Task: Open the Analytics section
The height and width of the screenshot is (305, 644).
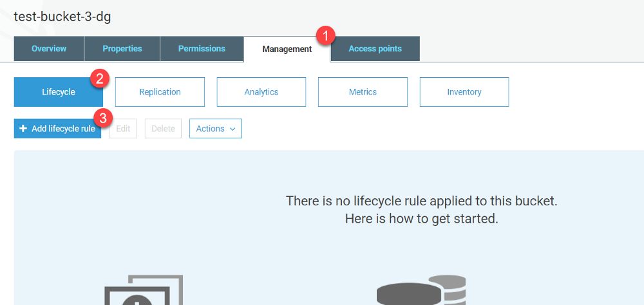Action: pos(261,92)
